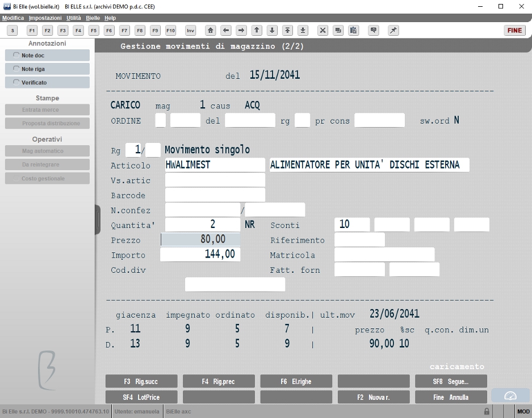This screenshot has width=532, height=418.
Task: Click the jump-to-bottom arrow icon
Action: point(303,31)
